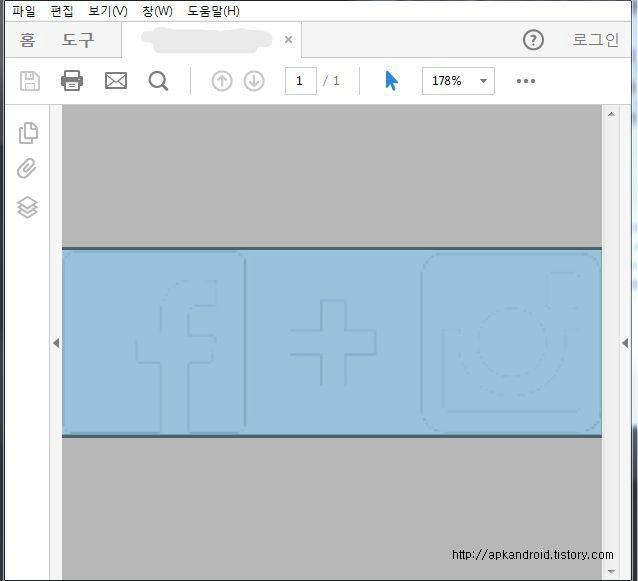Open the attachments paperclip panel
This screenshot has height=581, width=638.
tap(27, 168)
